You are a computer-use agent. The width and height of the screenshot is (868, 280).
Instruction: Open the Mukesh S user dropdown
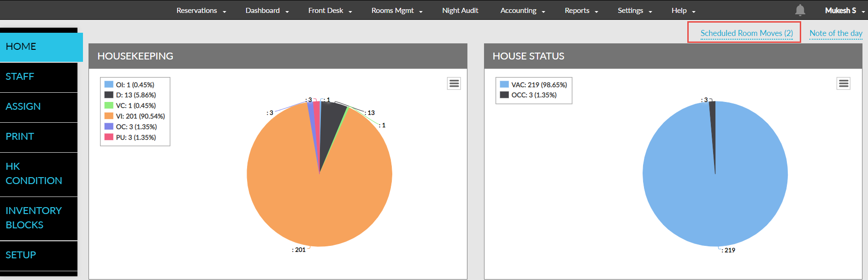844,11
